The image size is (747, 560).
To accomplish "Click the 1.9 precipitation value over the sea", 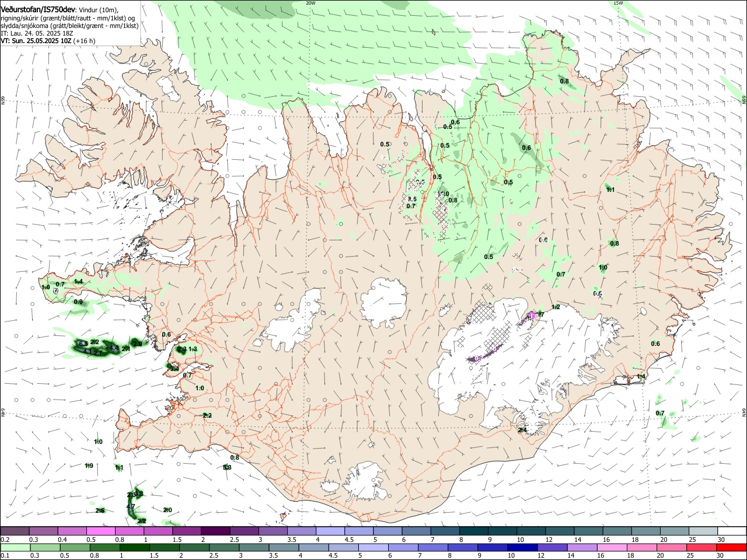I will point(89,466).
